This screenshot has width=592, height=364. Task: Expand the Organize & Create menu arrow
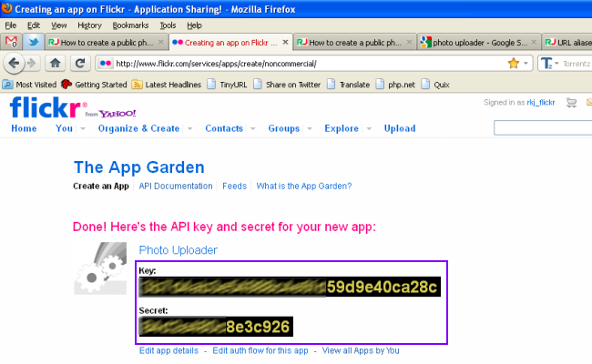[x=190, y=128]
